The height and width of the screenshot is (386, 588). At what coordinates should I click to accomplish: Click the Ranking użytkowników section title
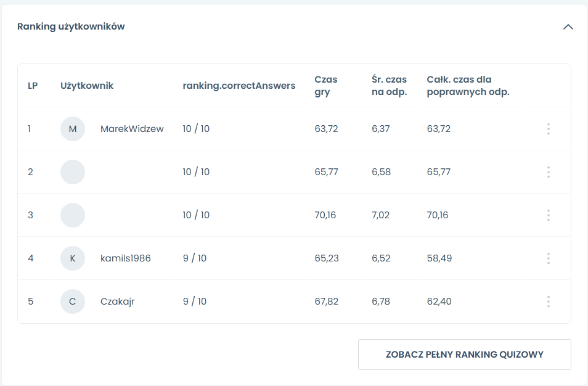coord(71,27)
